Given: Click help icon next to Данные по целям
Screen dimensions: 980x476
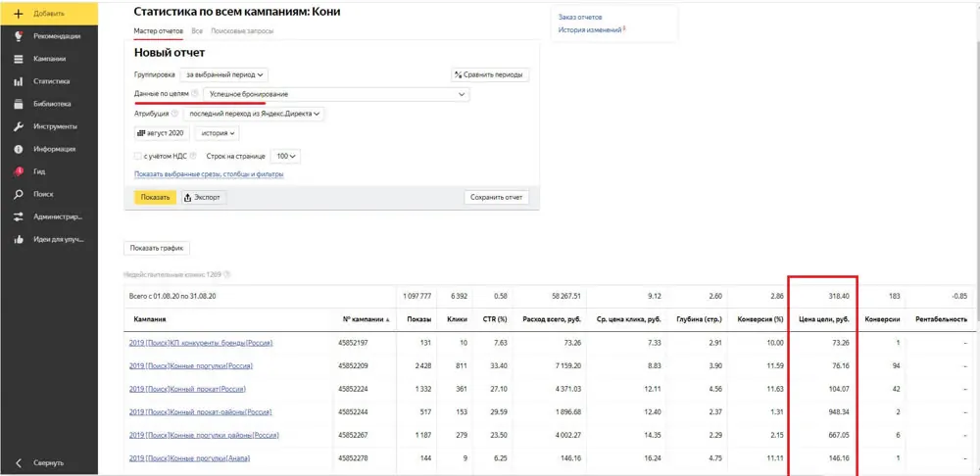Looking at the screenshot, I should (195, 94).
